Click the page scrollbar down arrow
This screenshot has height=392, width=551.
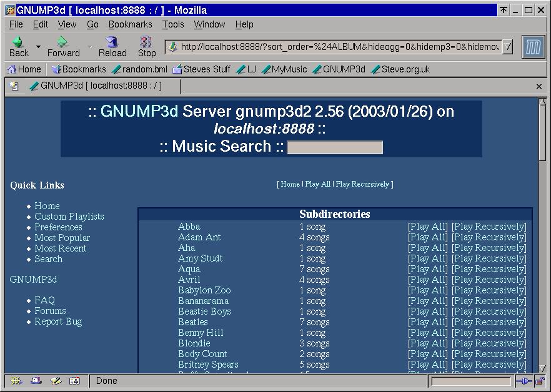coord(542,368)
